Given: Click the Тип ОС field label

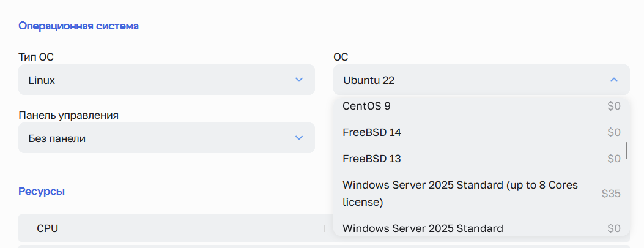Looking at the screenshot, I should click(x=36, y=57).
